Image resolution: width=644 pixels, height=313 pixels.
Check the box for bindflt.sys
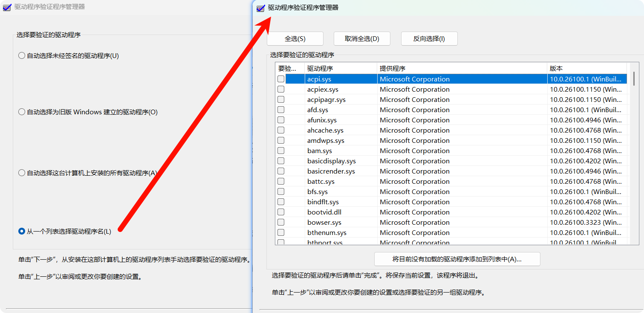click(x=281, y=202)
